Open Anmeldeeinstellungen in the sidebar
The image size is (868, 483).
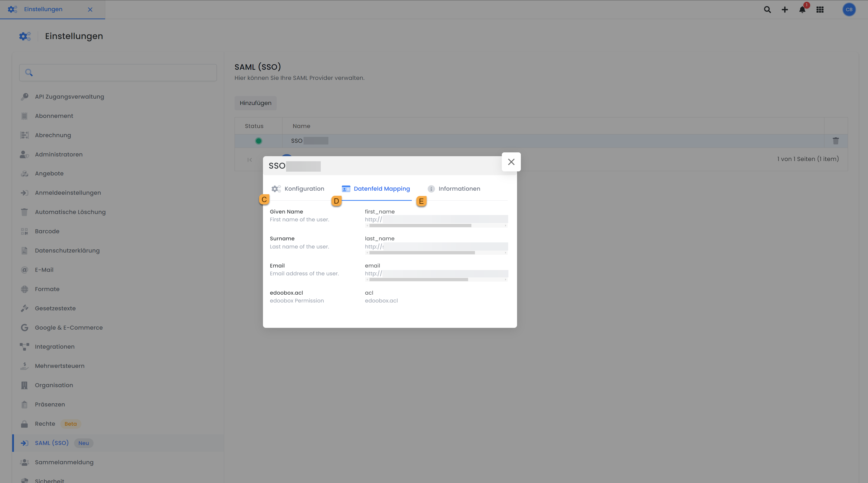coord(68,193)
